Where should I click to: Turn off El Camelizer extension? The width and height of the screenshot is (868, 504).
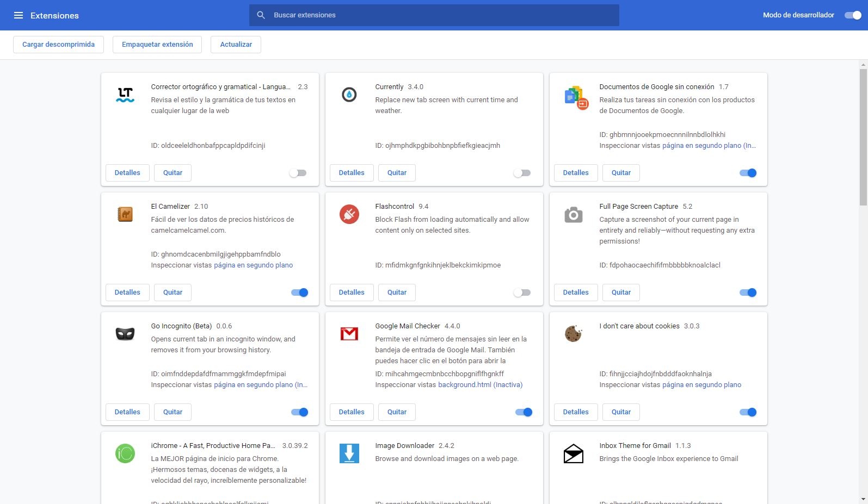(300, 293)
